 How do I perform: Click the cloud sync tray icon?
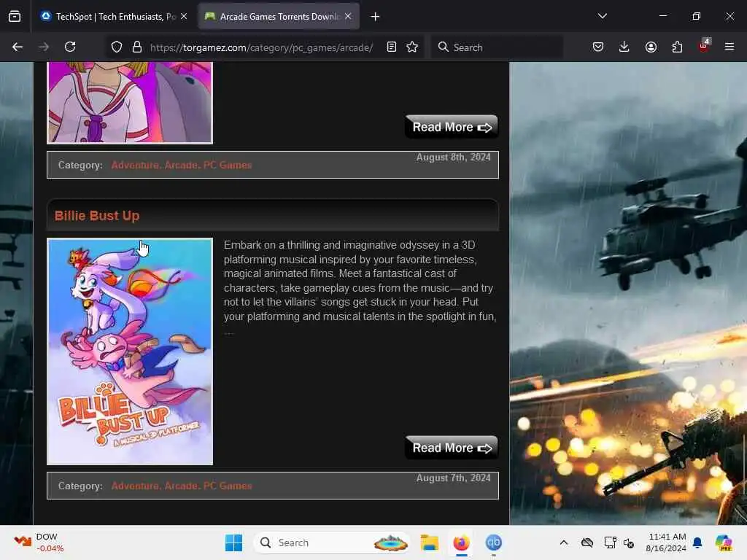click(587, 542)
